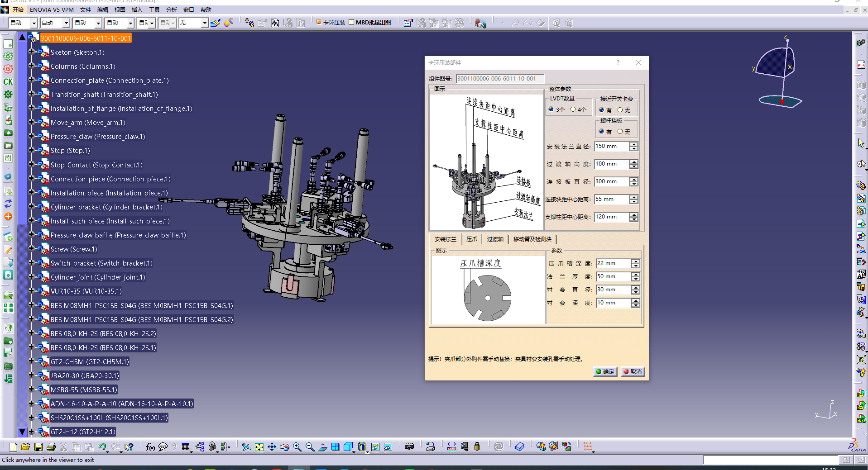Click the orange plus icon in left toolbar
The image size is (868, 470).
[x=8, y=217]
